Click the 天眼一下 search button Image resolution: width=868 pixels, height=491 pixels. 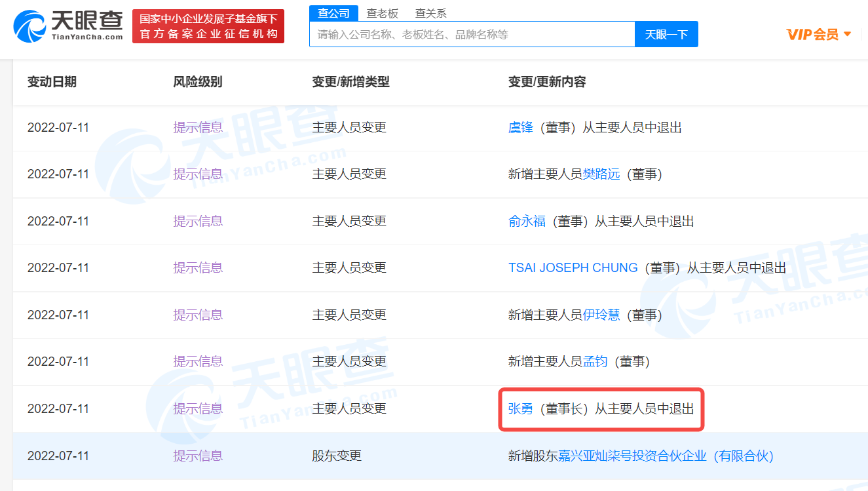pyautogui.click(x=666, y=34)
